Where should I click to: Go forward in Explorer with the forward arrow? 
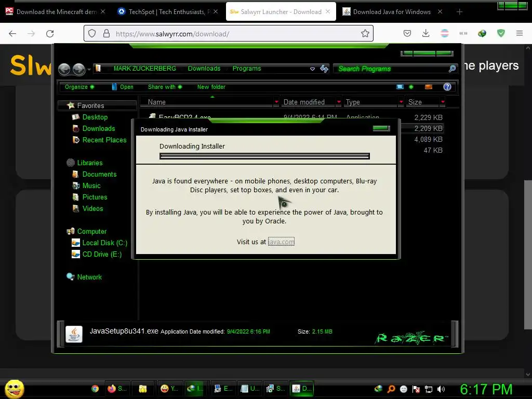coord(79,69)
